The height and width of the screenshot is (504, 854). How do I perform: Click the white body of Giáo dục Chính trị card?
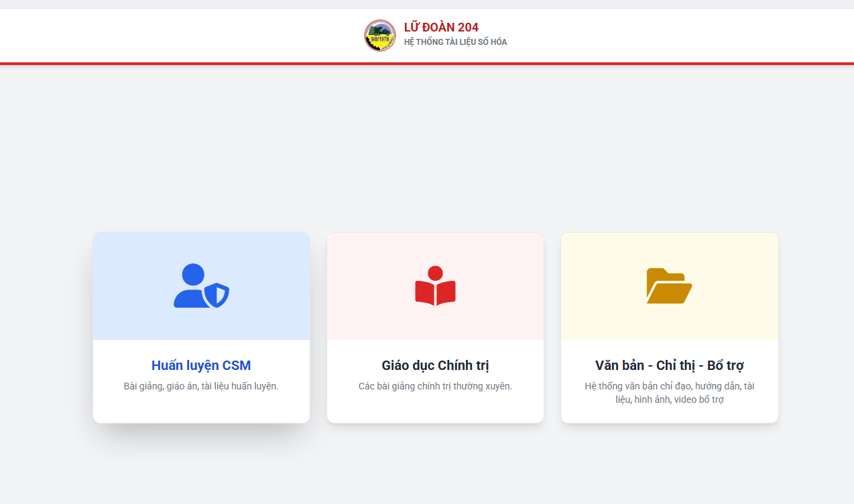(435, 410)
